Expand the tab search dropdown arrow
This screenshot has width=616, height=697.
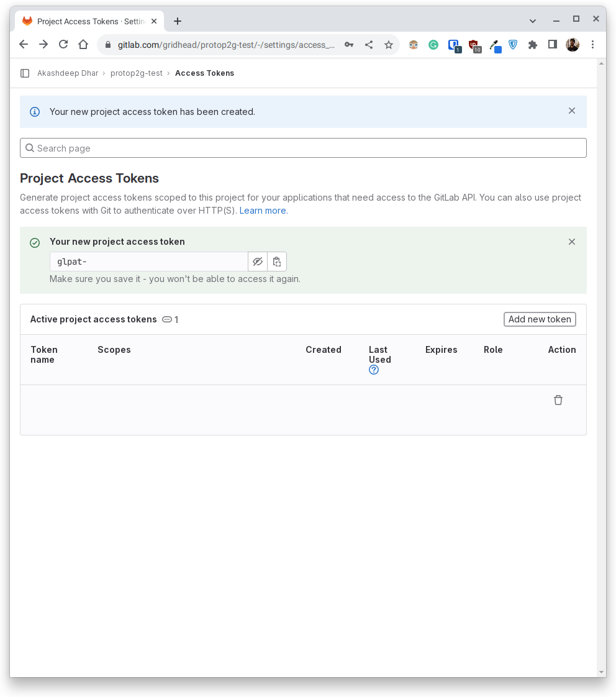pyautogui.click(x=532, y=21)
